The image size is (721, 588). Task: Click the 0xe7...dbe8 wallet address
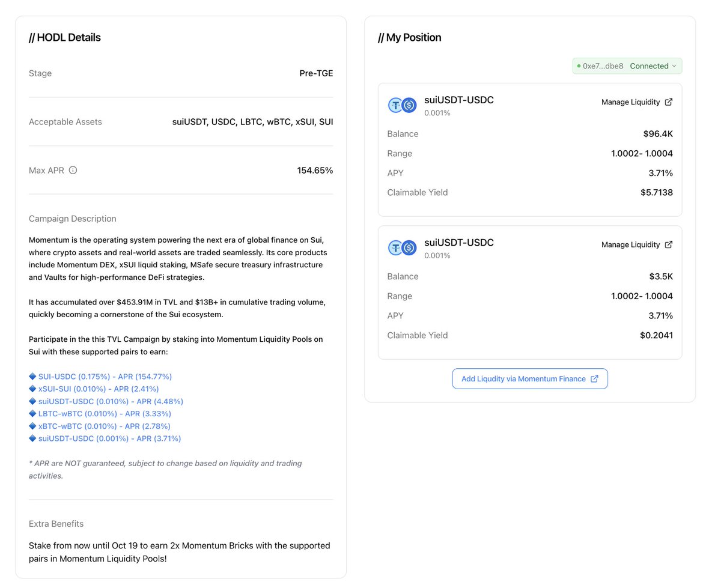tap(603, 66)
